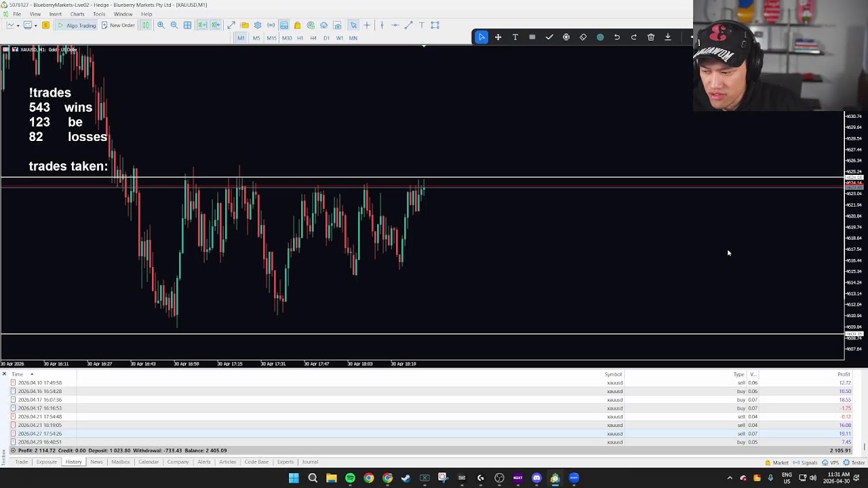This screenshot has width=868, height=488.
Task: Click the diagonal arrows indicators icon
Action: (x=231, y=25)
